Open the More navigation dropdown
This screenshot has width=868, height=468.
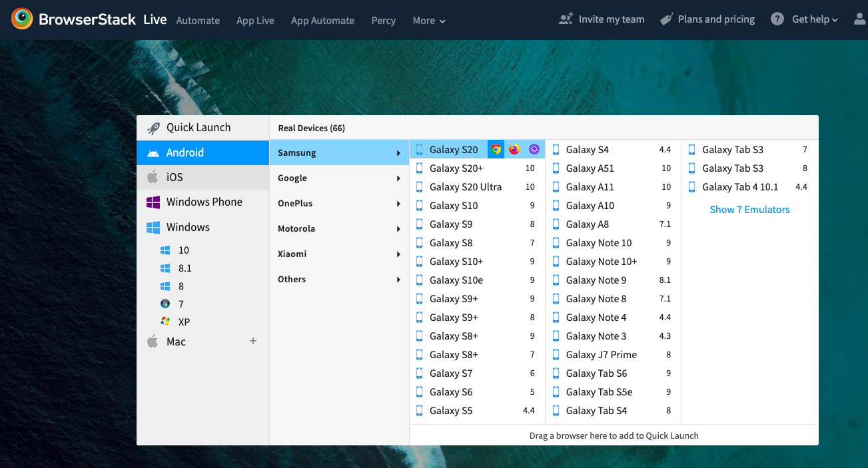tap(428, 21)
